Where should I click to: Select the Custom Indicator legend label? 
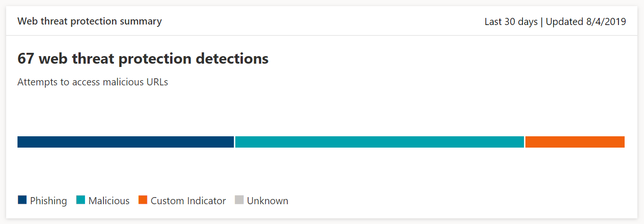[189, 201]
